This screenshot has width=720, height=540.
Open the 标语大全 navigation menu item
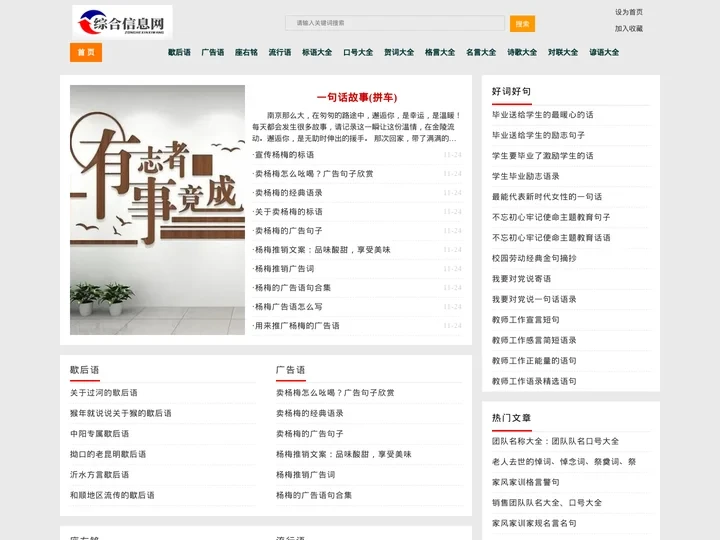click(317, 52)
